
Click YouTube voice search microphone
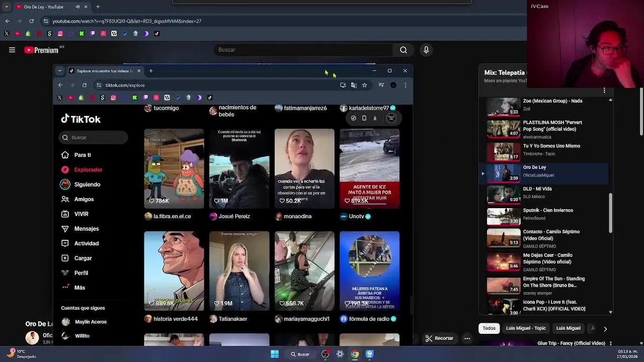click(x=426, y=50)
